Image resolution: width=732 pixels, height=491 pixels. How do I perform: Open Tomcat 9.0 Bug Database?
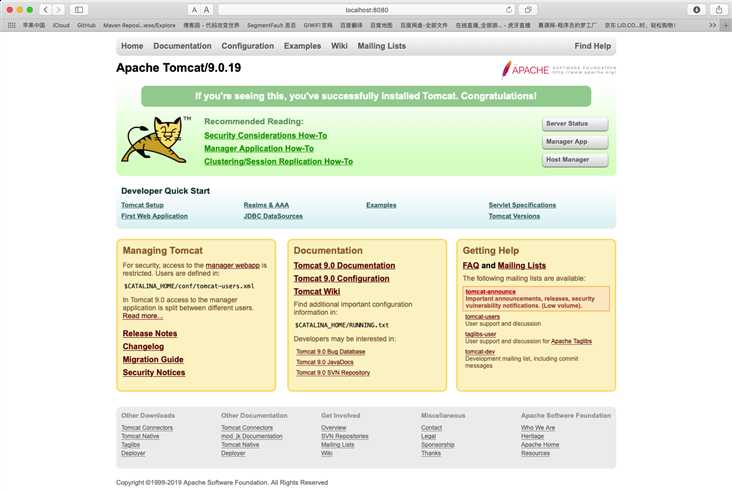(331, 352)
